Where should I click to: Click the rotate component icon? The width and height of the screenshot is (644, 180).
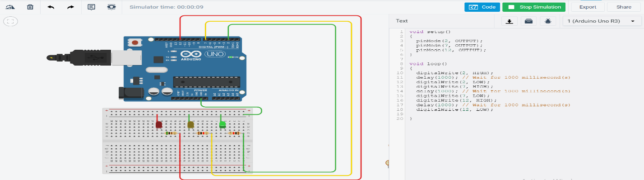10,7
